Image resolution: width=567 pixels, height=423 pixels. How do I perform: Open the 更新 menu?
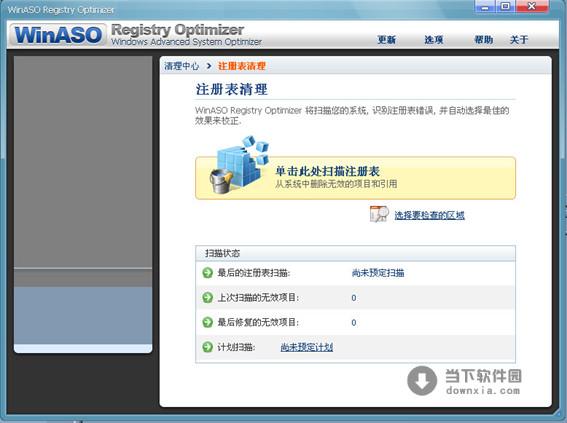[386, 39]
